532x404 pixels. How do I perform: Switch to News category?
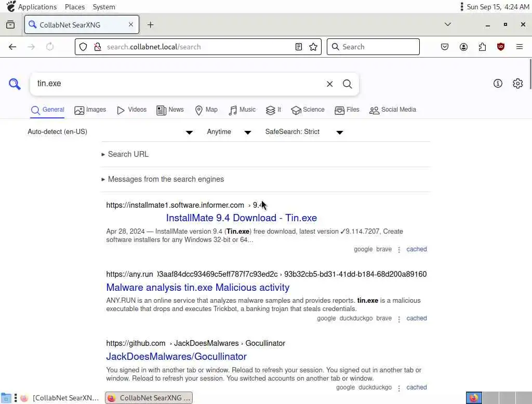(170, 110)
